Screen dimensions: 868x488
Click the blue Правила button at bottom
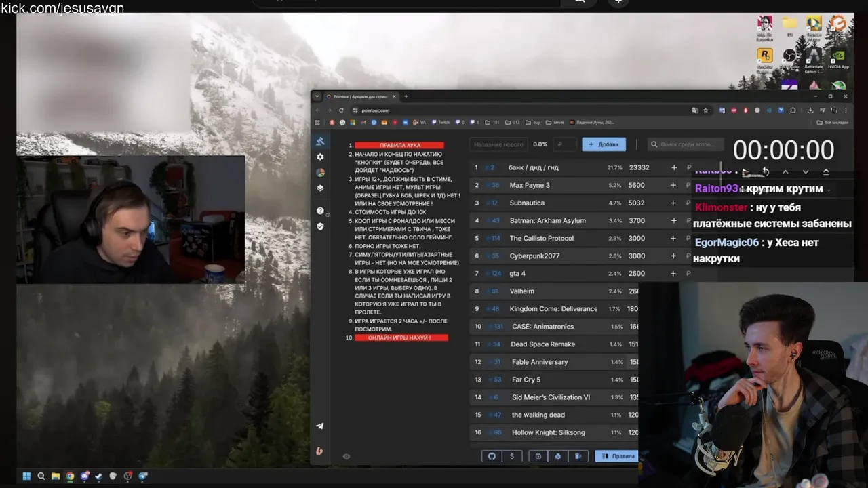tap(617, 456)
